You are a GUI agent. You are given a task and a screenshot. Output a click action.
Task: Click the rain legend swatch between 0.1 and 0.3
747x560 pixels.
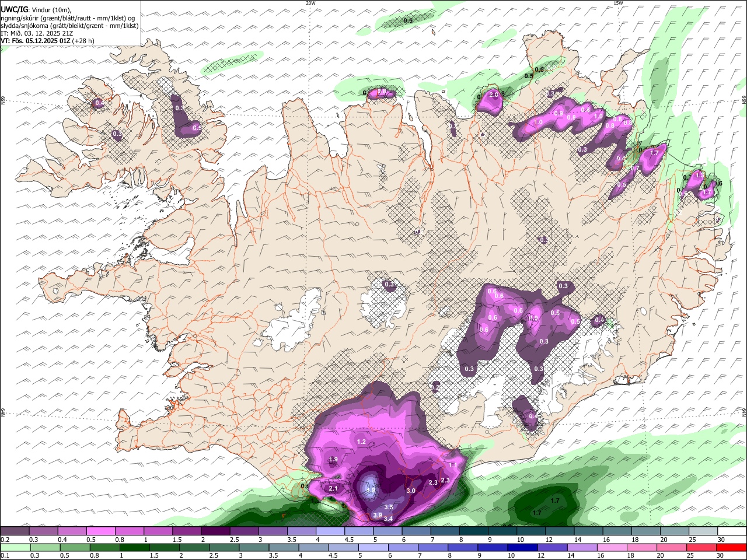[x=15, y=547]
